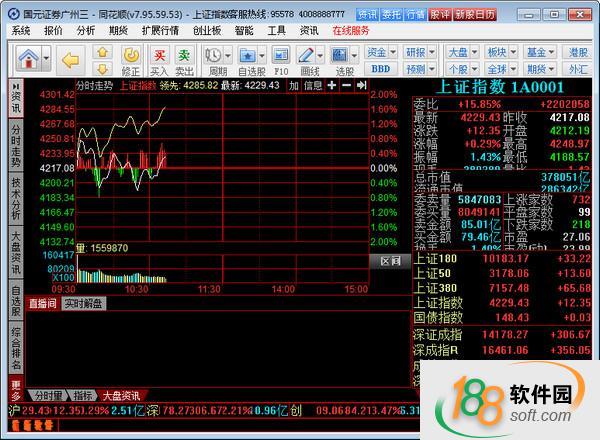The width and height of the screenshot is (600, 440).
Task: Select the 画线 pencil drawing tool
Action: pyautogui.click(x=306, y=56)
